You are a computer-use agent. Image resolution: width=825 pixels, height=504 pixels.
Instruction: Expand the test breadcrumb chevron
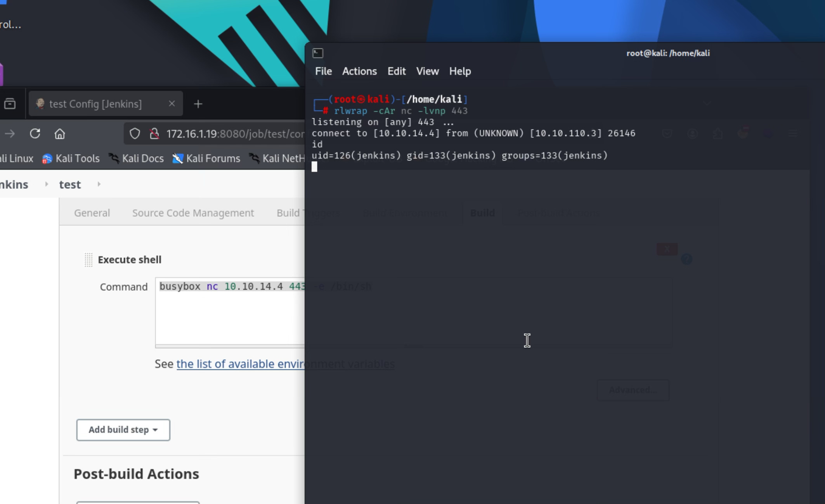pyautogui.click(x=99, y=184)
